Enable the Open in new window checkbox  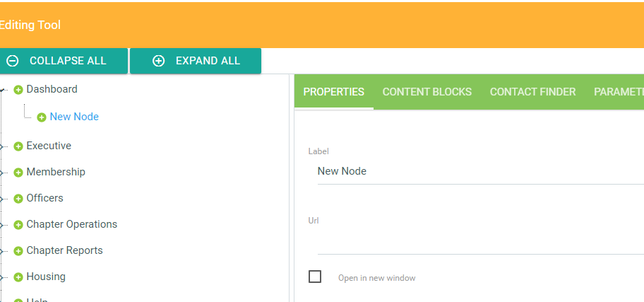pyautogui.click(x=315, y=277)
